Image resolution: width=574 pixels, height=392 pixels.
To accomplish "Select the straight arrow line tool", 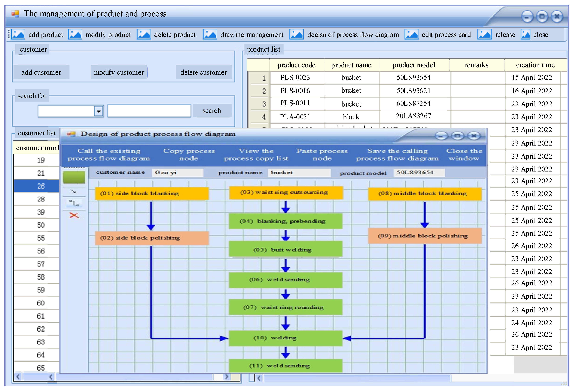I will (x=73, y=191).
